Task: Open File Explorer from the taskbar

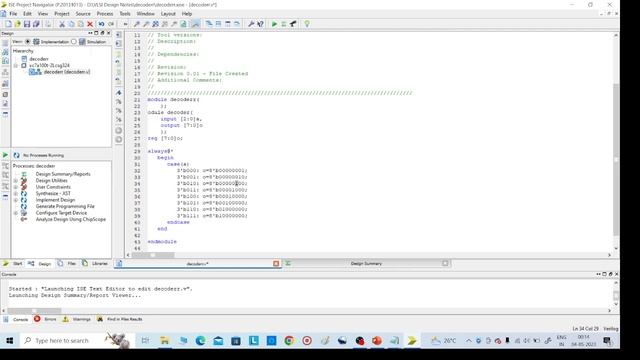Action: 165,340
